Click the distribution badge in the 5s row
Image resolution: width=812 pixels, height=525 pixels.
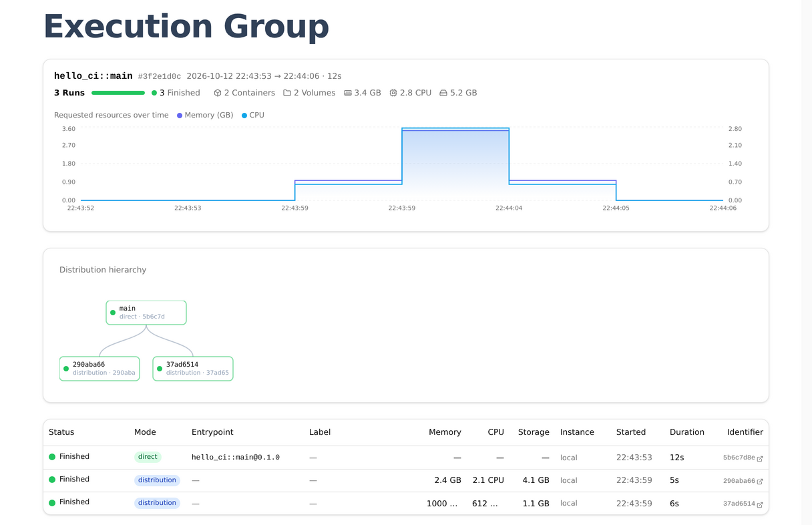[157, 480]
